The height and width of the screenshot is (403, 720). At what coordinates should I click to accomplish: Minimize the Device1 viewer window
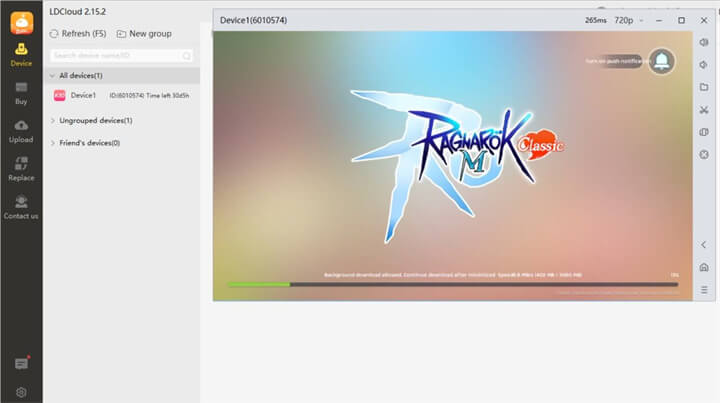(659, 20)
